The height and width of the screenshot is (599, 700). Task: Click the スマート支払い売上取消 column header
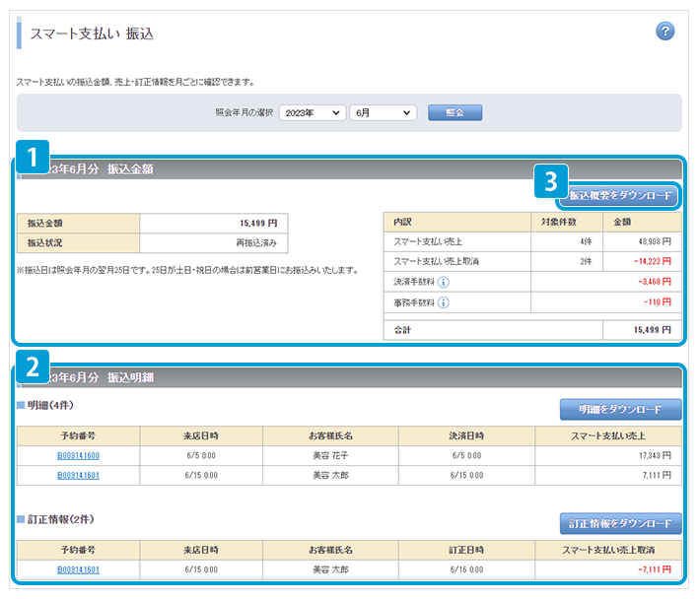click(608, 550)
